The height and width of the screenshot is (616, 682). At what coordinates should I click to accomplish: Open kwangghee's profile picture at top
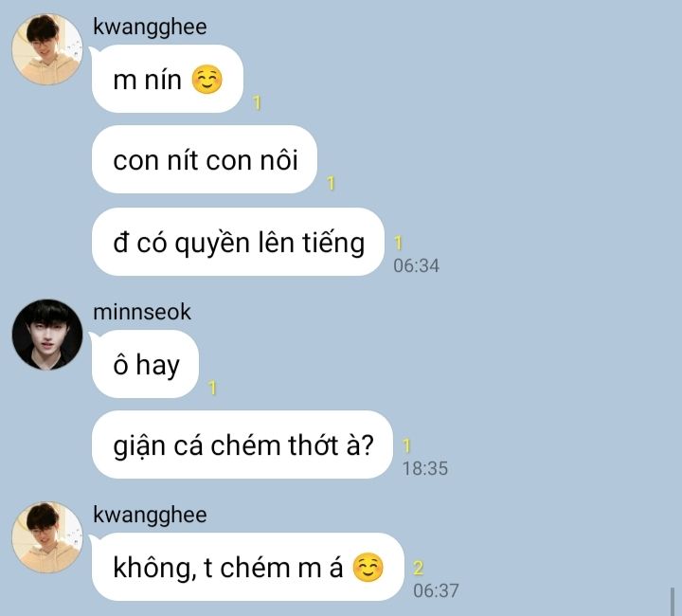tap(47, 49)
